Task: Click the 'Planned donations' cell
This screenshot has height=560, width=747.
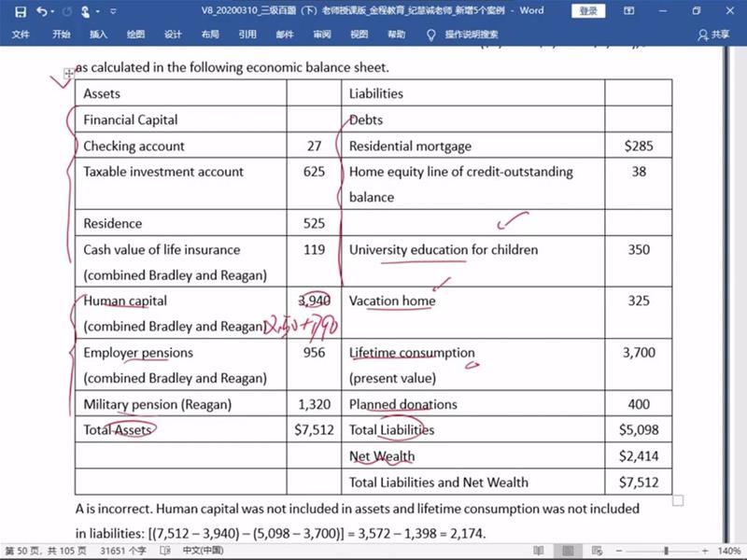Action: coord(473,404)
